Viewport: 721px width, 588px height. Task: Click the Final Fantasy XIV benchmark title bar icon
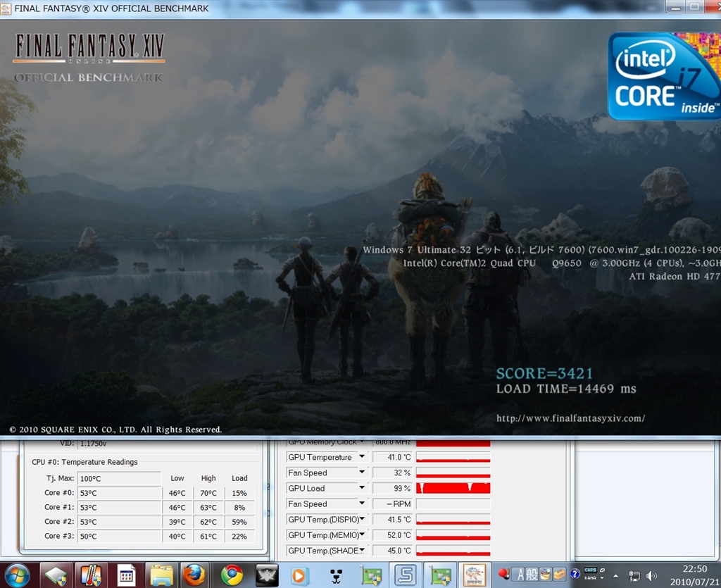click(x=6, y=8)
